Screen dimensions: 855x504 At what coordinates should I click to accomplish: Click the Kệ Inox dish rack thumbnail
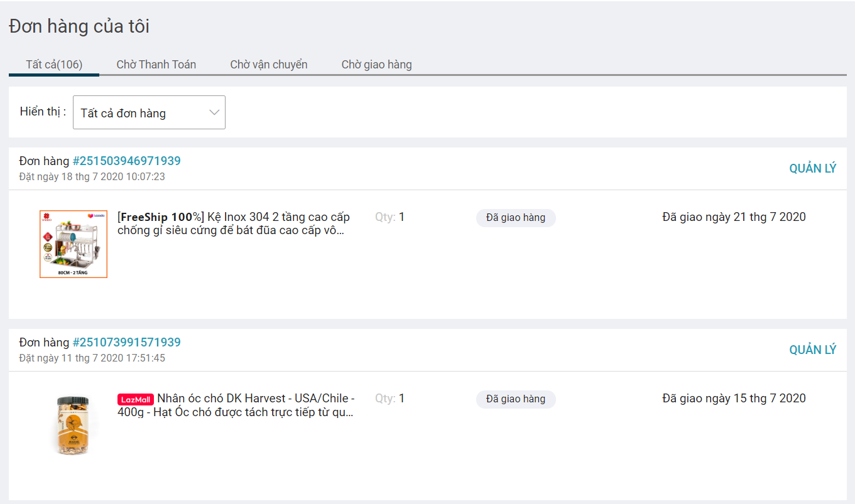[x=74, y=244]
